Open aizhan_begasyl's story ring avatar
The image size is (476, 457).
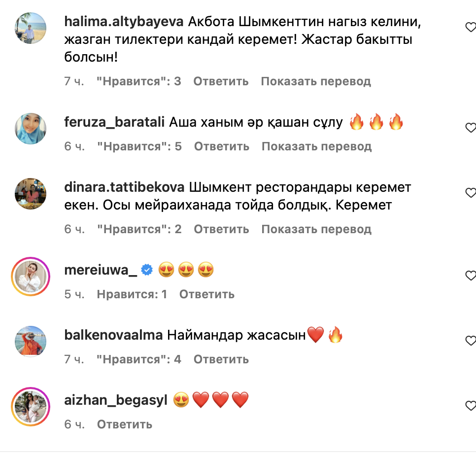[x=31, y=407]
